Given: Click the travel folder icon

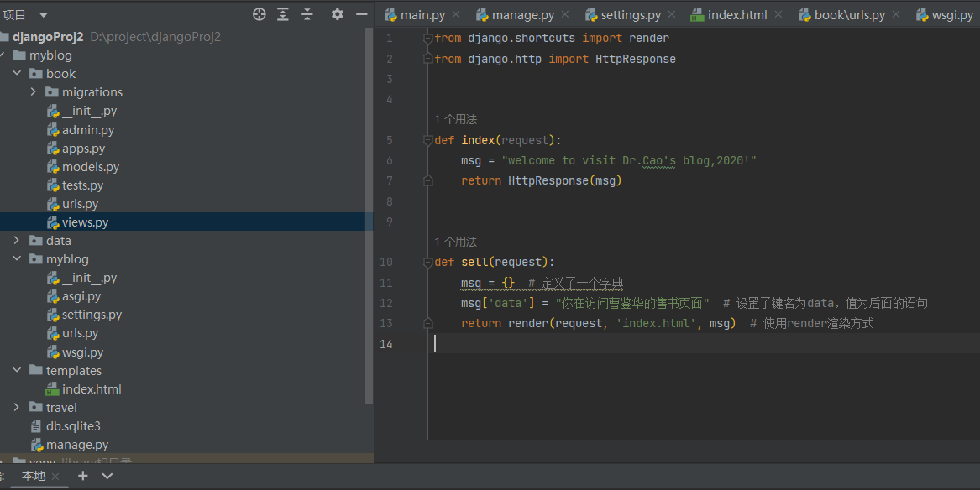Looking at the screenshot, I should [36, 408].
